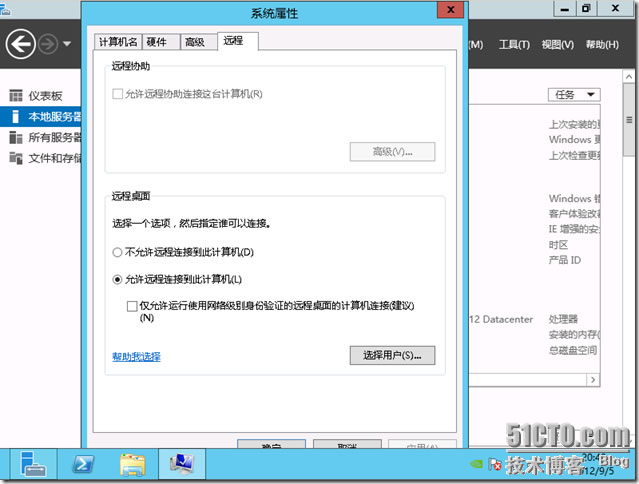Expand the 任务 dropdown

tap(572, 95)
